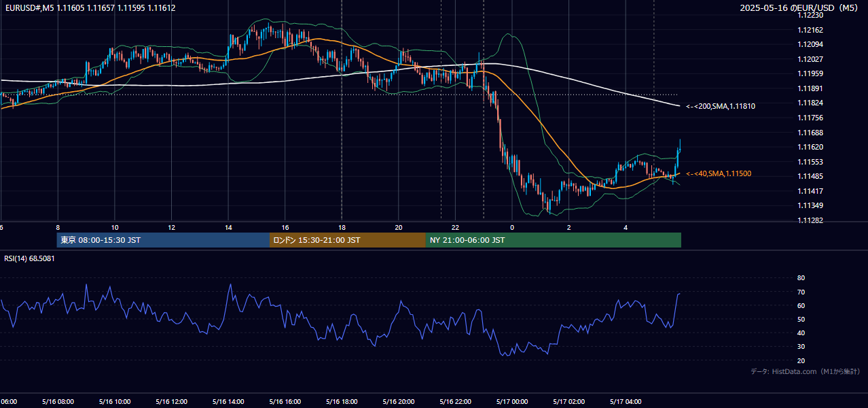Click the RSI(14) 68.5081 indicator label
This screenshot has height=408, width=868.
(30, 258)
